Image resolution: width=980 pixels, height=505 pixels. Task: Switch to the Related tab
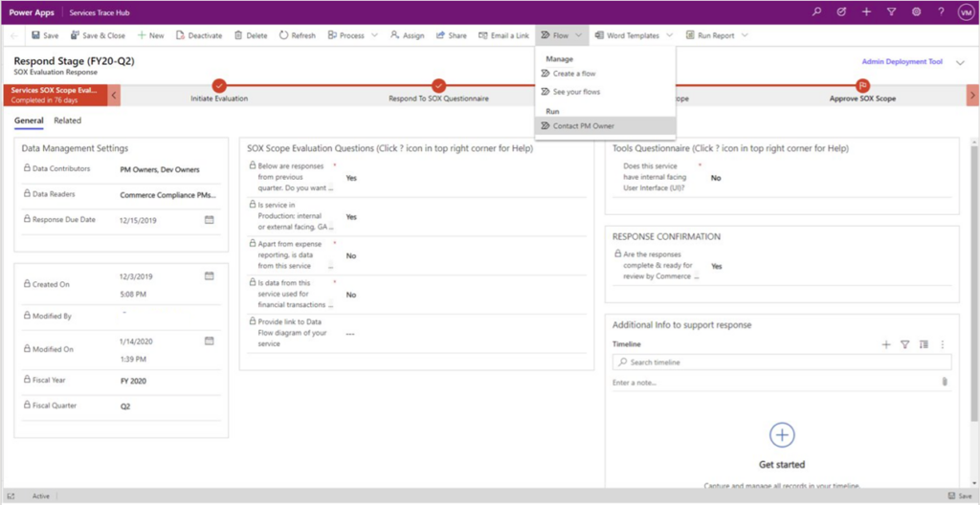(68, 121)
